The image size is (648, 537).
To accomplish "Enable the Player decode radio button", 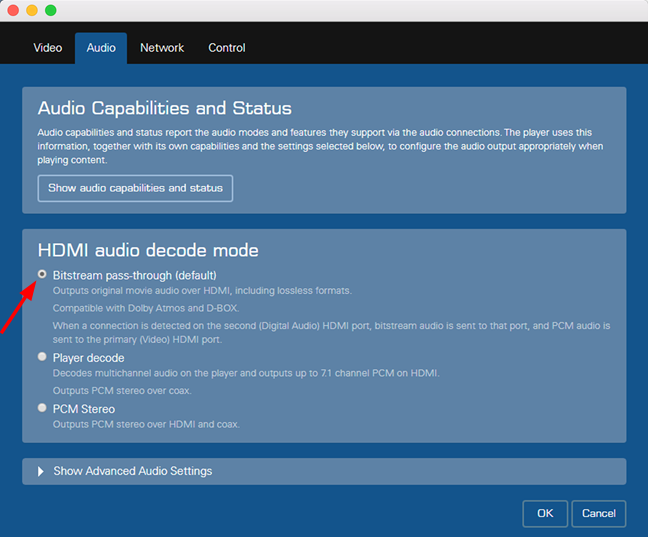I will click(x=42, y=357).
